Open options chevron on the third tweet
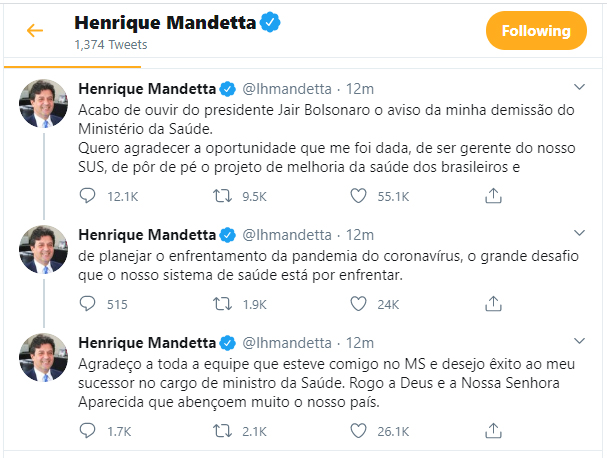607x458 pixels. 578,343
